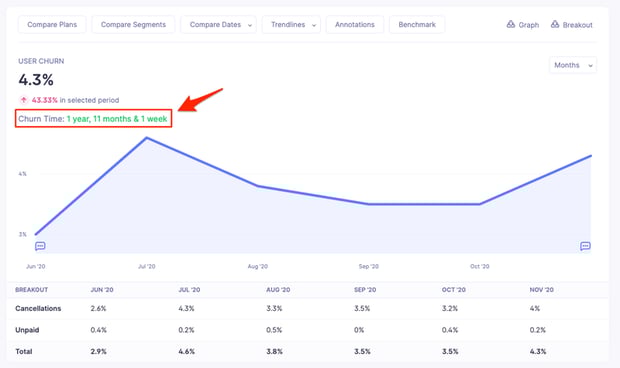Click the Oct '20 data point on the chart
Viewport: 620px width, 368px height.
[x=480, y=204]
